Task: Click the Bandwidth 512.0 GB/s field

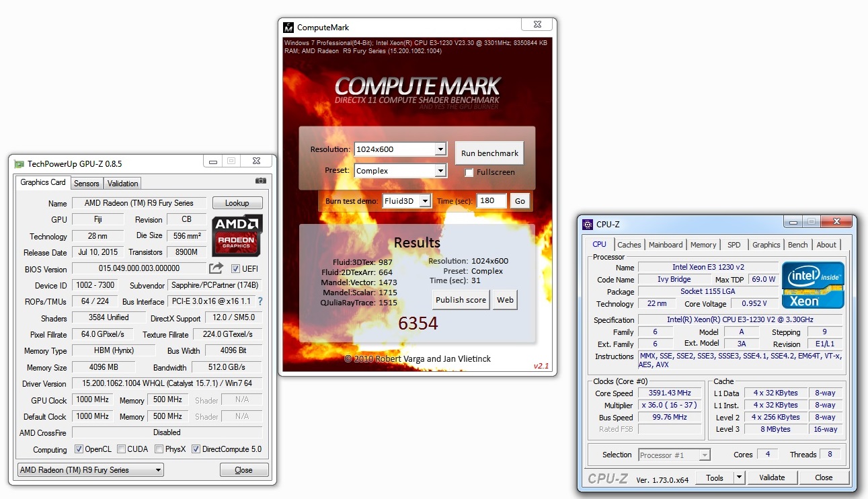Action: click(x=227, y=367)
